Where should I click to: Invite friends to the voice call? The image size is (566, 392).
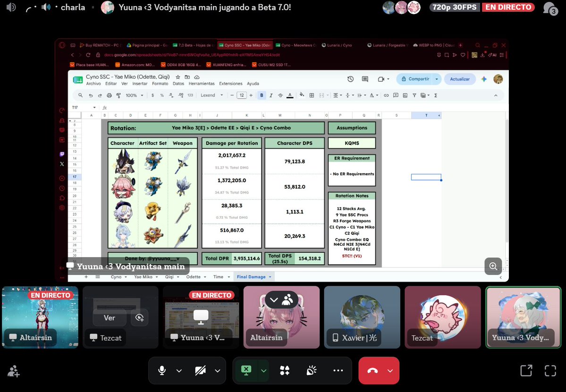pyautogui.click(x=14, y=371)
